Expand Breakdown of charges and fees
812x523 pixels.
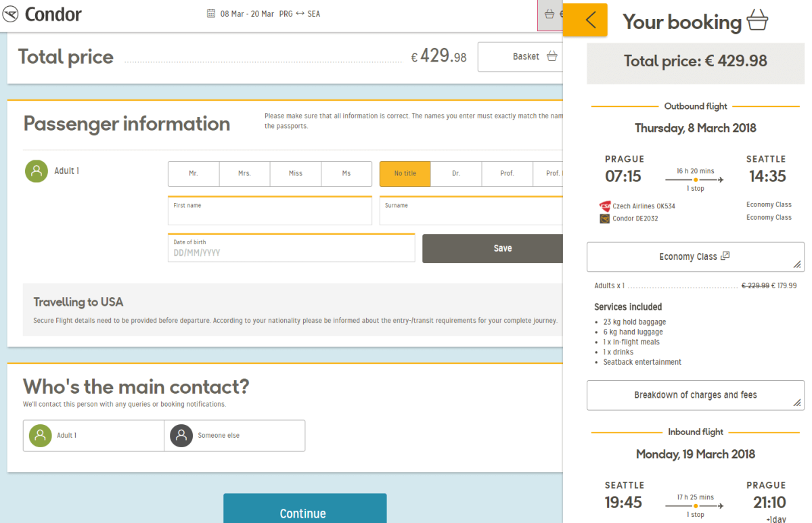pyautogui.click(x=695, y=395)
